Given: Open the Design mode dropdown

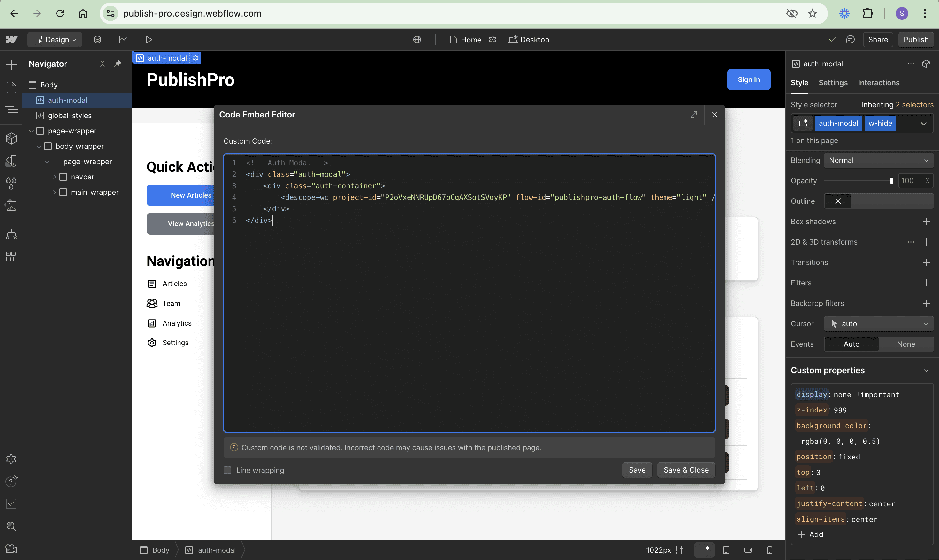Looking at the screenshot, I should tap(55, 40).
